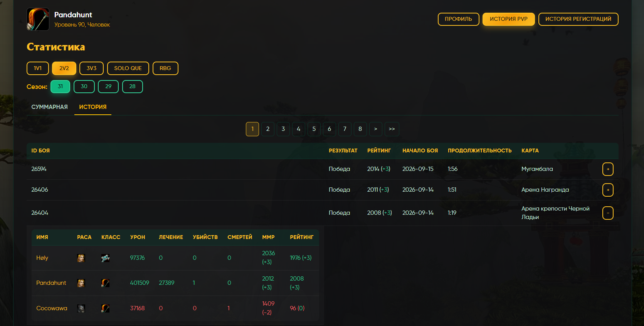Expand details for battle 26594
This screenshot has height=326, width=644.
click(x=608, y=169)
